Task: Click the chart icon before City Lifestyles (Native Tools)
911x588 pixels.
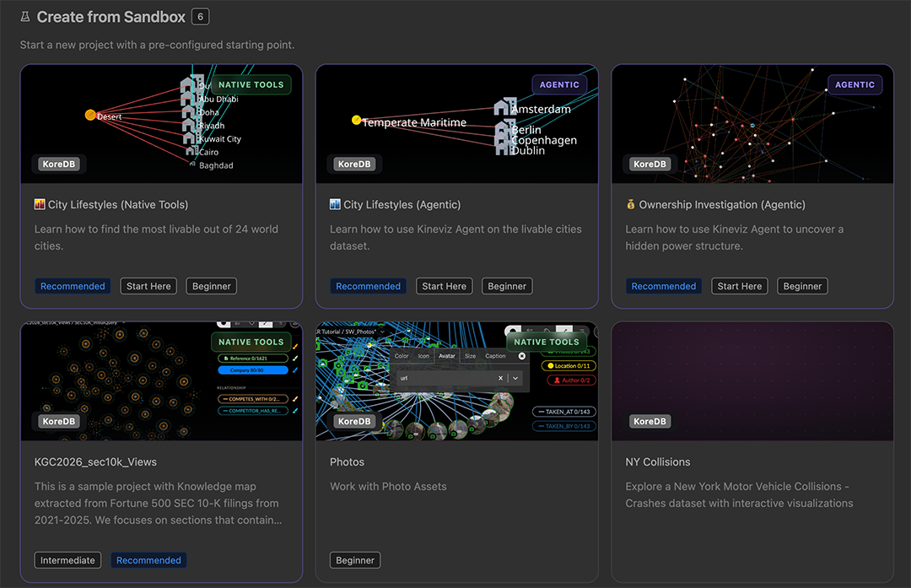Action: (40, 204)
